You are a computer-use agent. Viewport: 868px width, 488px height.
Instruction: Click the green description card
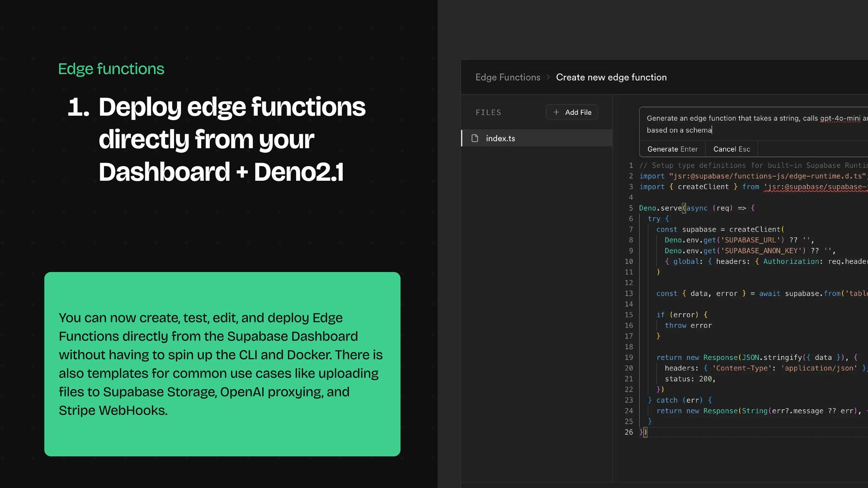[222, 364]
